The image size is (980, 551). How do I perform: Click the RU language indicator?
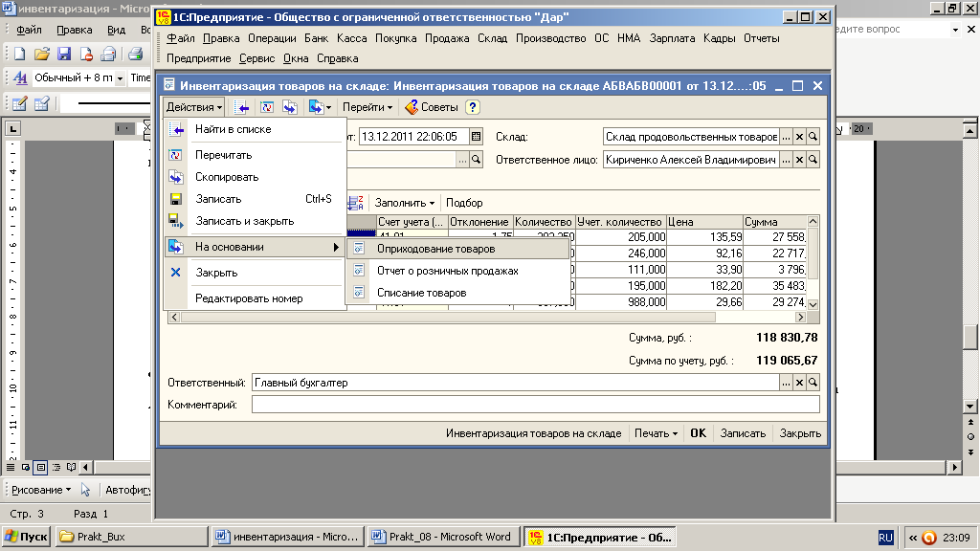tap(885, 538)
